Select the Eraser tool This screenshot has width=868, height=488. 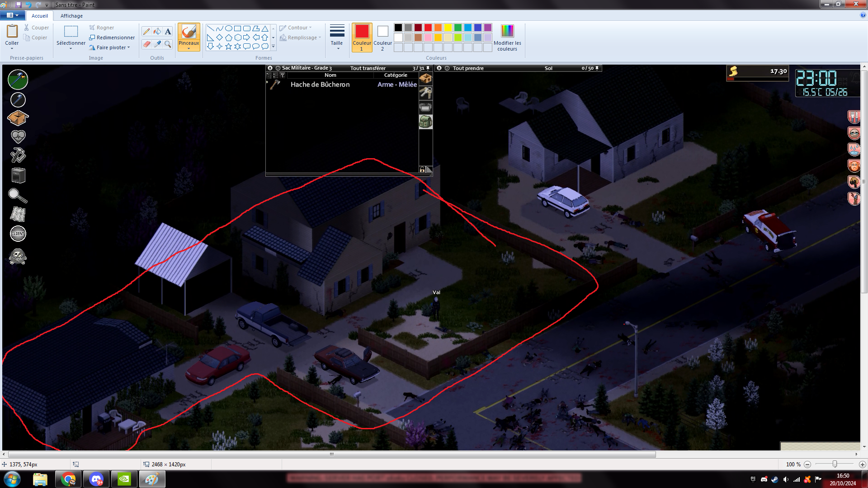click(x=146, y=44)
